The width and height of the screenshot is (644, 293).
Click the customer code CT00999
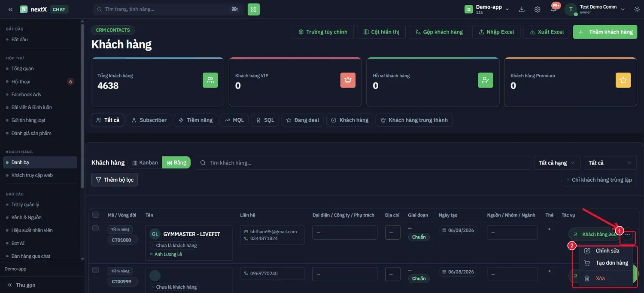pos(122,281)
